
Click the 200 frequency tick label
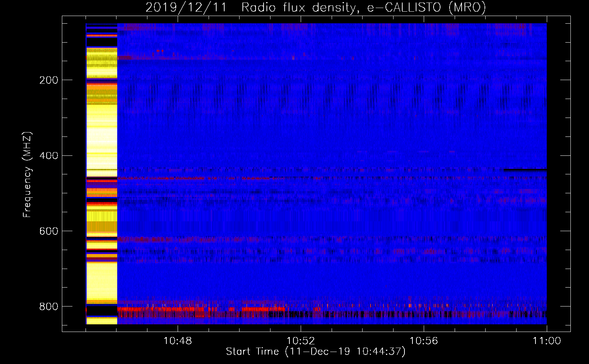48,80
